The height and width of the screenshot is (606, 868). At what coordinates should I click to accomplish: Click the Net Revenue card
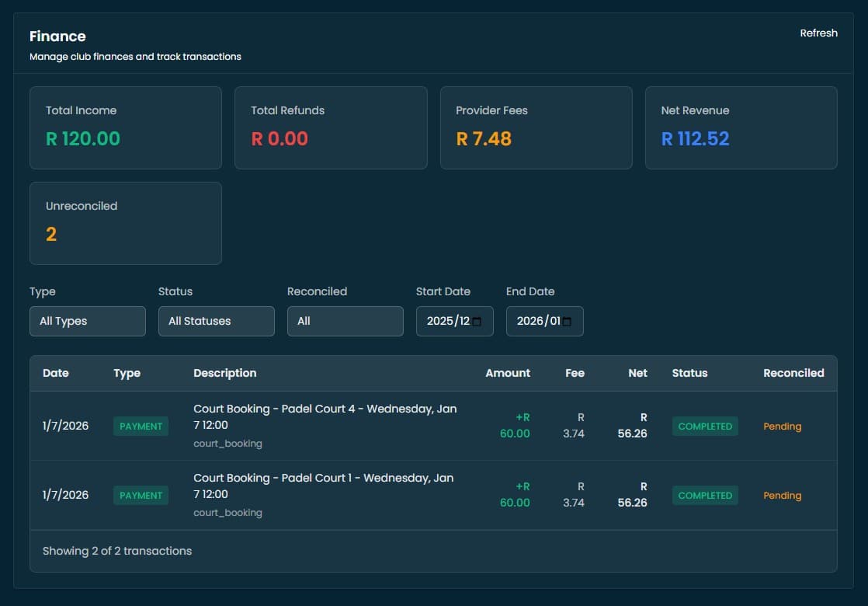[x=741, y=127]
